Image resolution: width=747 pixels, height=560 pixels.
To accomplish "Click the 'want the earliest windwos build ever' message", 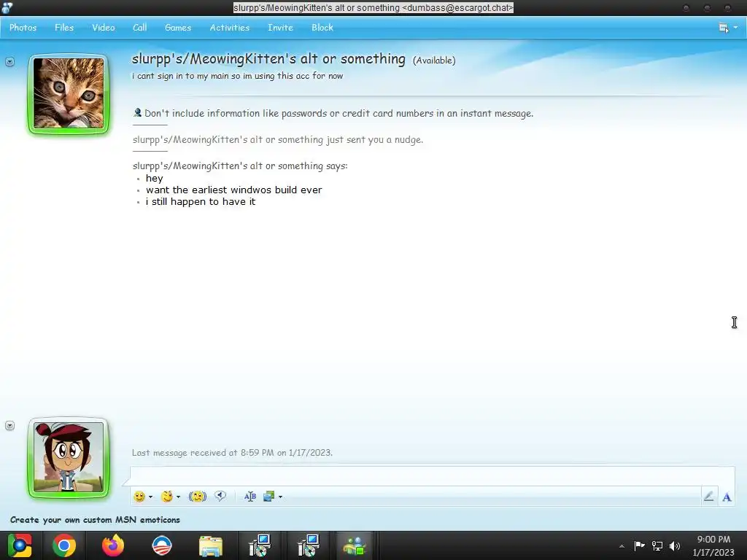I will [234, 190].
